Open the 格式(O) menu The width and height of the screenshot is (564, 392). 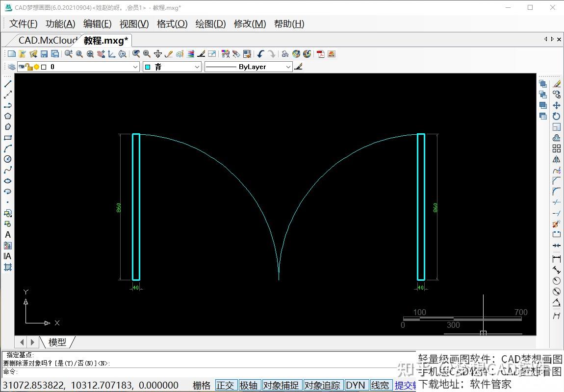pyautogui.click(x=172, y=24)
